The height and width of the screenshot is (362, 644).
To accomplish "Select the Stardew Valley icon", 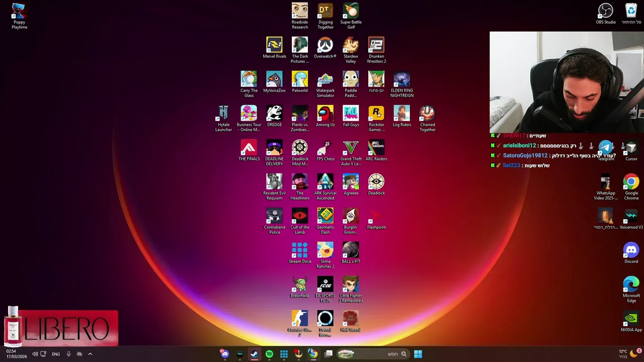I will [x=351, y=50].
